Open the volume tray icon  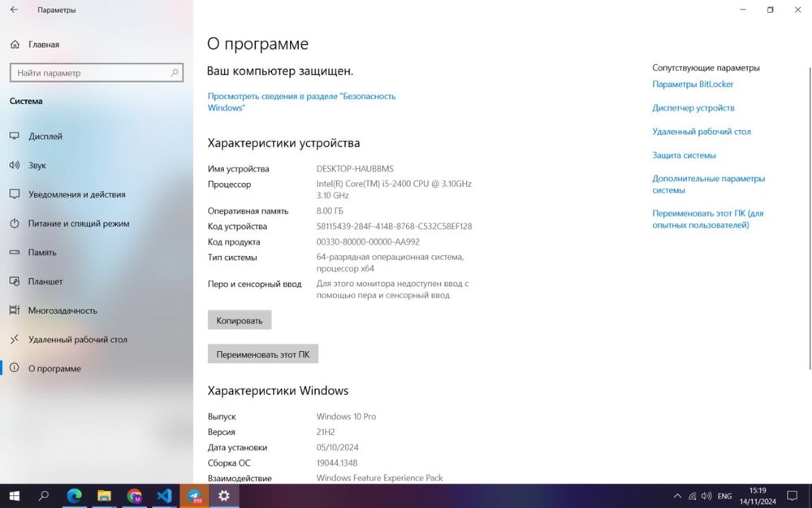click(x=706, y=496)
